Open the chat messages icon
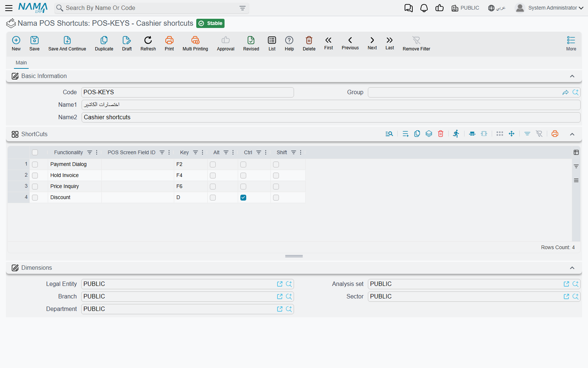This screenshot has height=368, width=588. [x=408, y=8]
